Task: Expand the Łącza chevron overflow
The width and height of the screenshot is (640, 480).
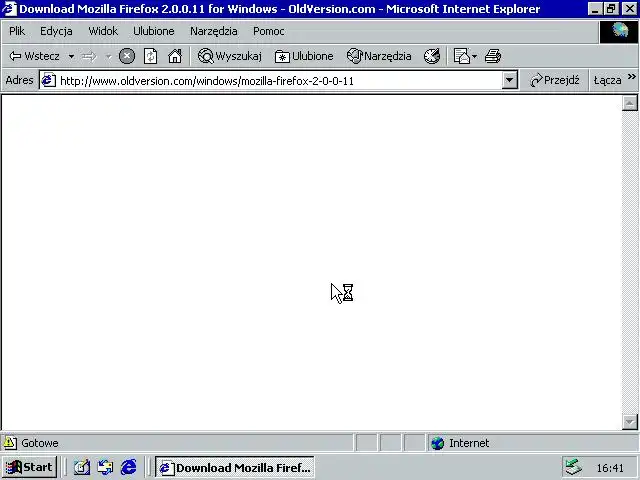Action: coord(631,77)
